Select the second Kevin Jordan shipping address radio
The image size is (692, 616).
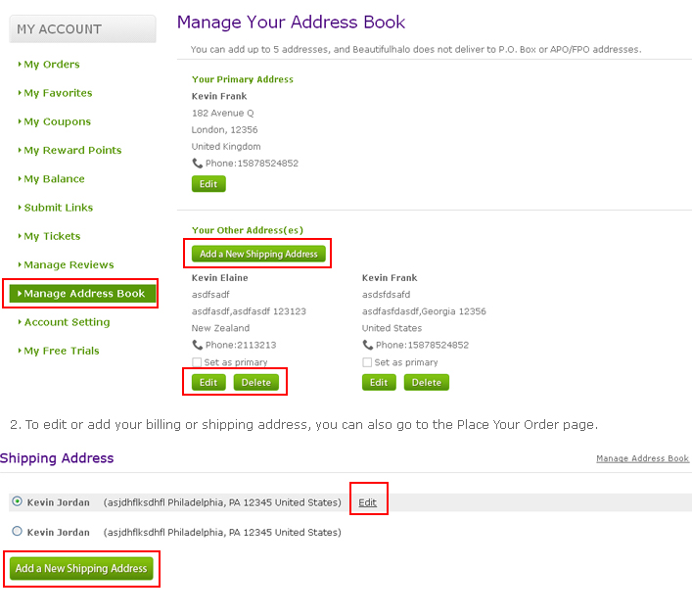[18, 531]
